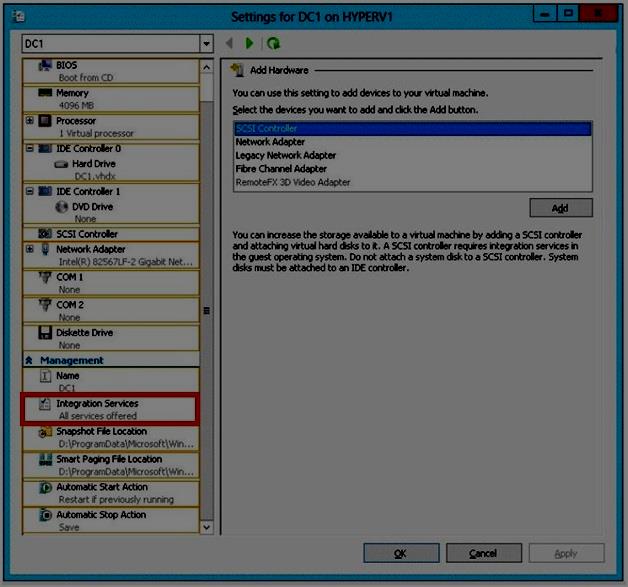The image size is (628, 587).
Task: Click the Add Hardware header icon
Action: point(237,70)
